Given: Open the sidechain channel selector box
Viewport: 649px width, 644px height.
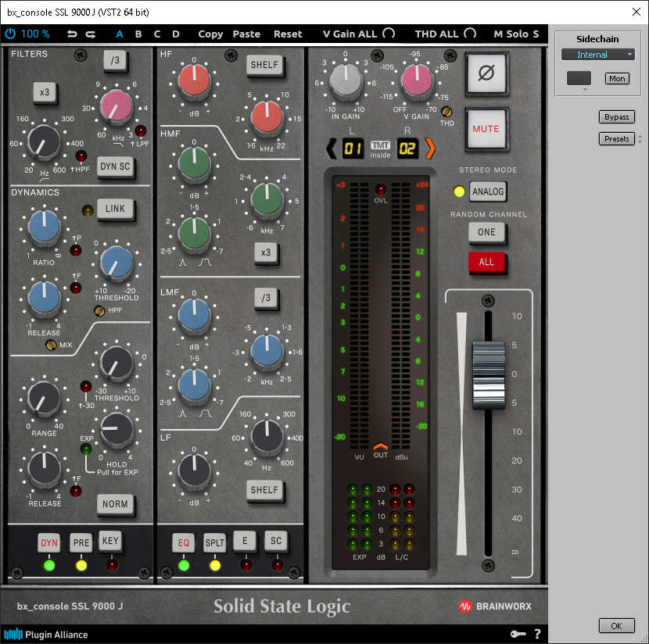Looking at the screenshot, I should coord(579,78).
